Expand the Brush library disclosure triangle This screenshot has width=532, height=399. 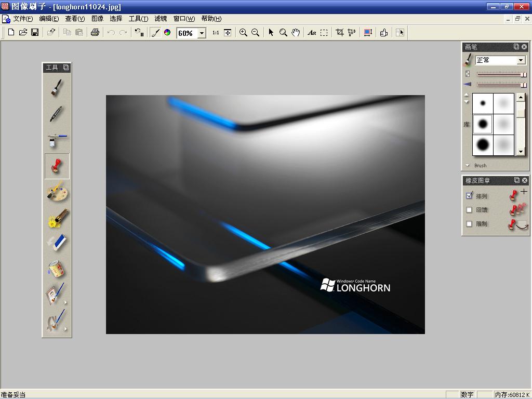click(x=467, y=166)
